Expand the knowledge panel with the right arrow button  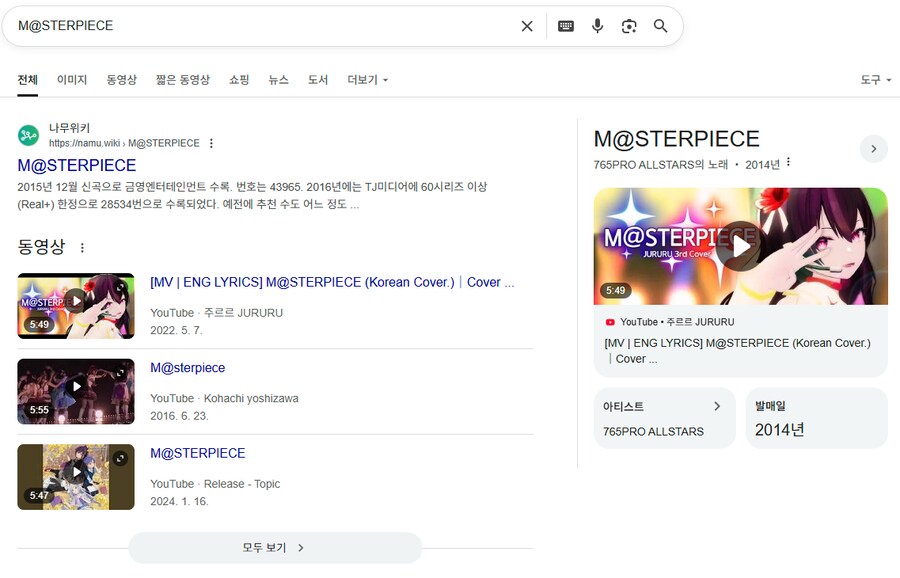(x=874, y=149)
